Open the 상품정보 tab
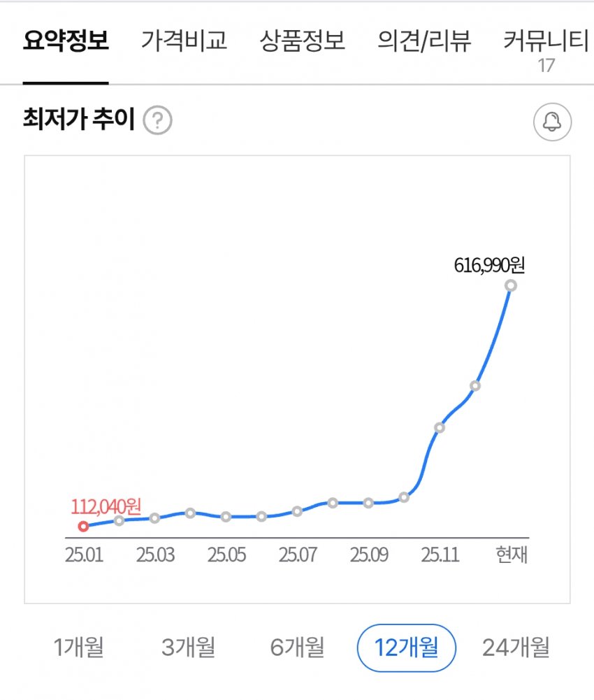Viewport: 594px width, 700px height. tap(302, 42)
